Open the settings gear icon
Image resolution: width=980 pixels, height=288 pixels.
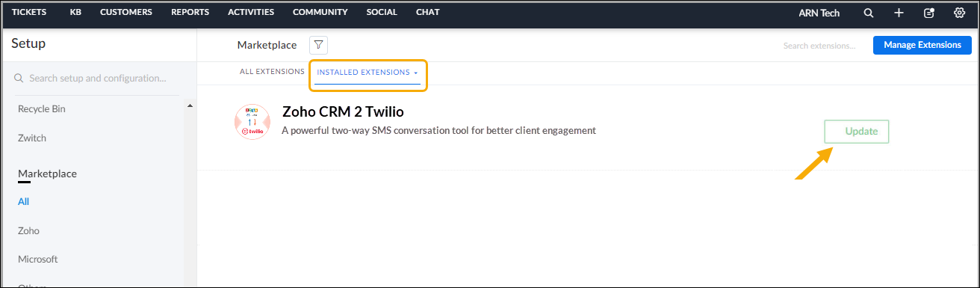coord(960,13)
